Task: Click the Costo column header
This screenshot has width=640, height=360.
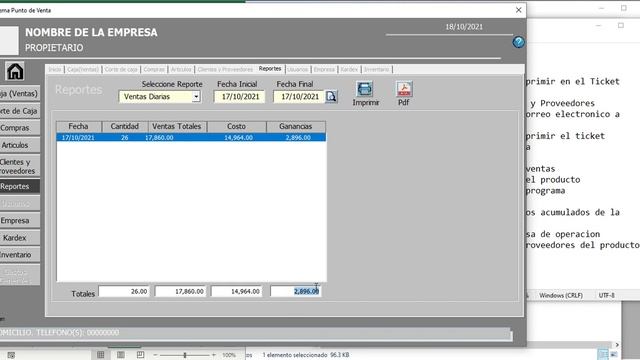Action: click(x=236, y=127)
